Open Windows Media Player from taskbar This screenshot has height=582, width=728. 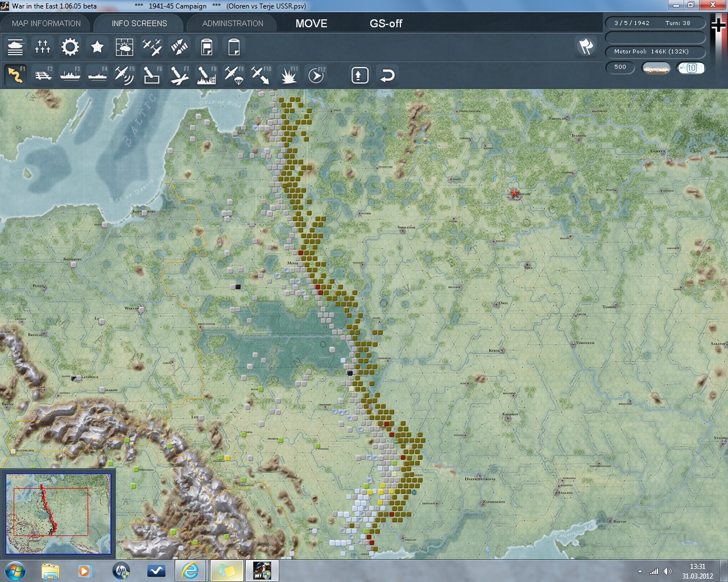85,571
